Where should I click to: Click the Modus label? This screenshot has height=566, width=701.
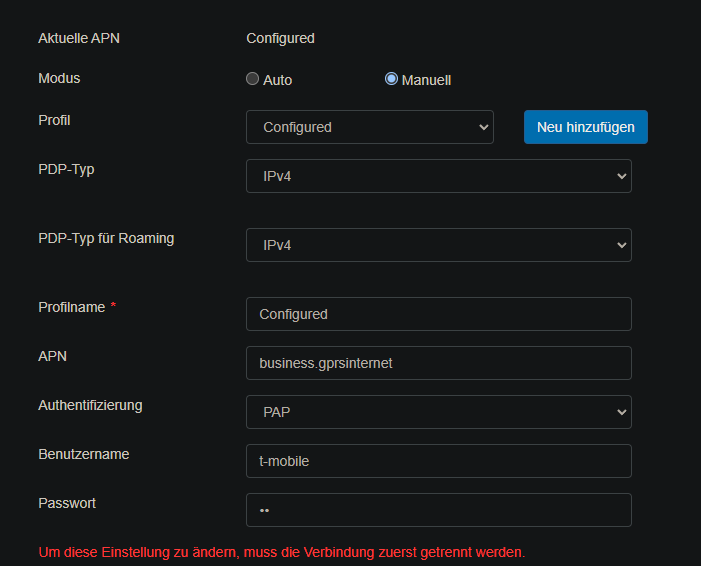click(x=59, y=78)
